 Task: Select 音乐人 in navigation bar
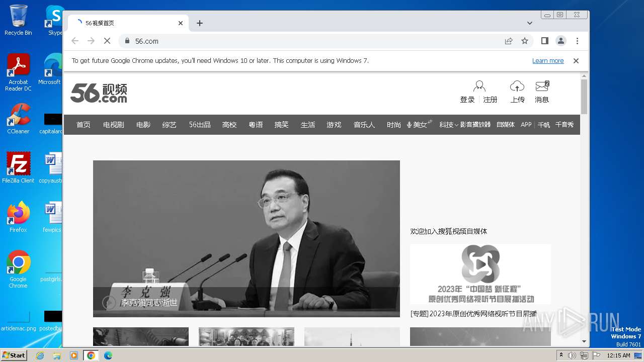click(364, 125)
